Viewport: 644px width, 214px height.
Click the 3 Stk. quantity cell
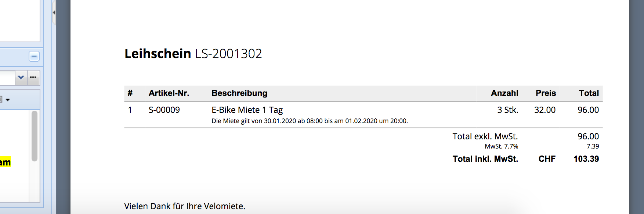[507, 110]
